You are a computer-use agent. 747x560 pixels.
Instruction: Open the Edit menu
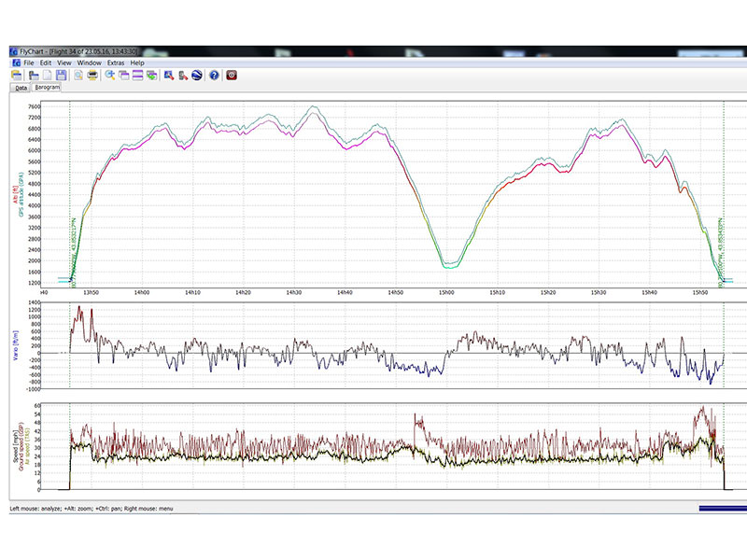(x=46, y=63)
